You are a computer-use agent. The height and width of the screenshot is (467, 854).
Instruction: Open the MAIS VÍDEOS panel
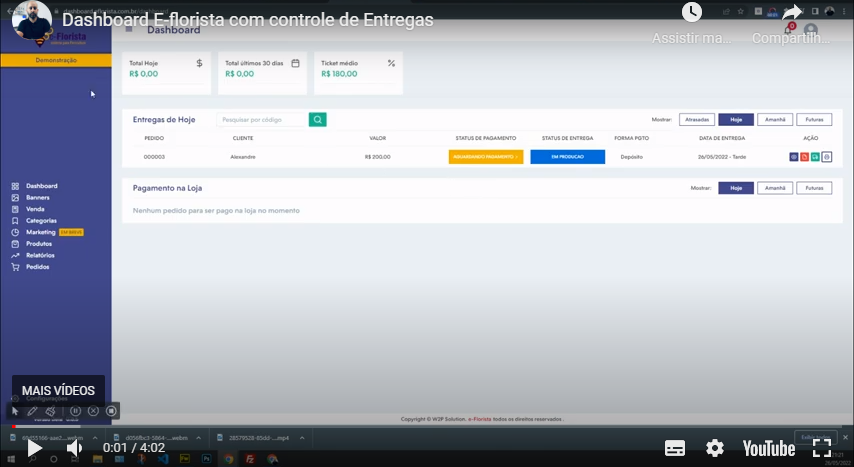pyautogui.click(x=58, y=391)
